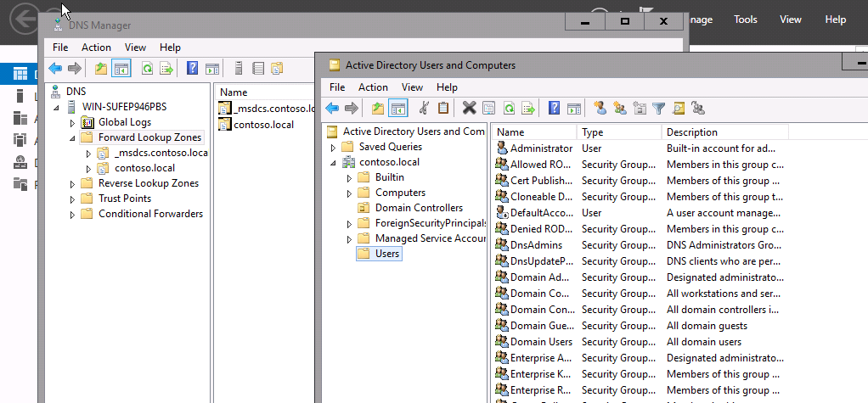The width and height of the screenshot is (868, 403).
Task: Click the Copy clipboard icon in Active Directory Users
Action: point(442,108)
